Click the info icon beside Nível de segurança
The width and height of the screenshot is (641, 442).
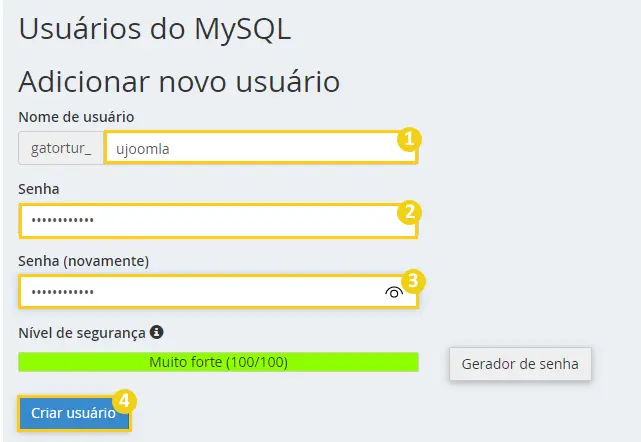pos(157,332)
